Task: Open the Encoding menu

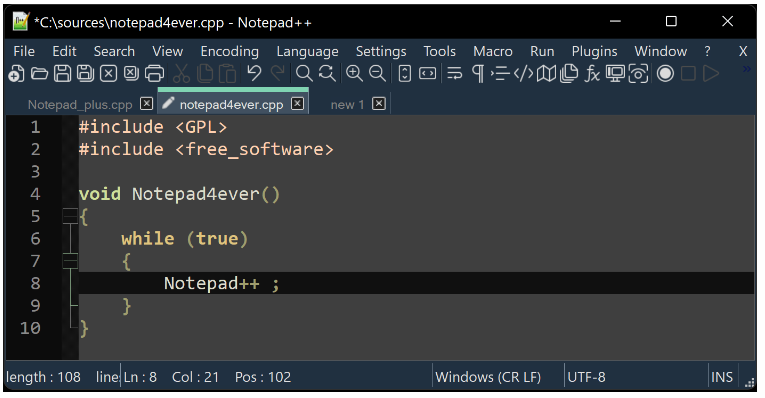Action: click(x=229, y=51)
